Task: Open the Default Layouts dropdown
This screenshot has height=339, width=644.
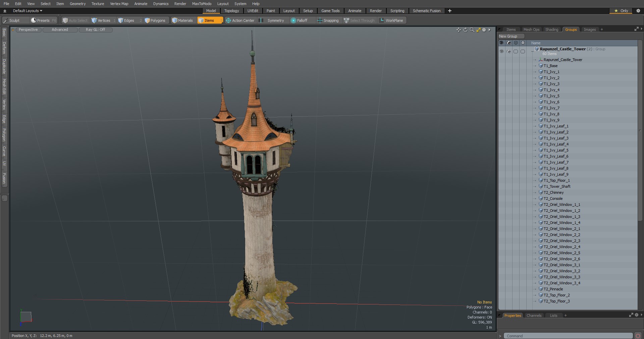Action: click(28, 11)
